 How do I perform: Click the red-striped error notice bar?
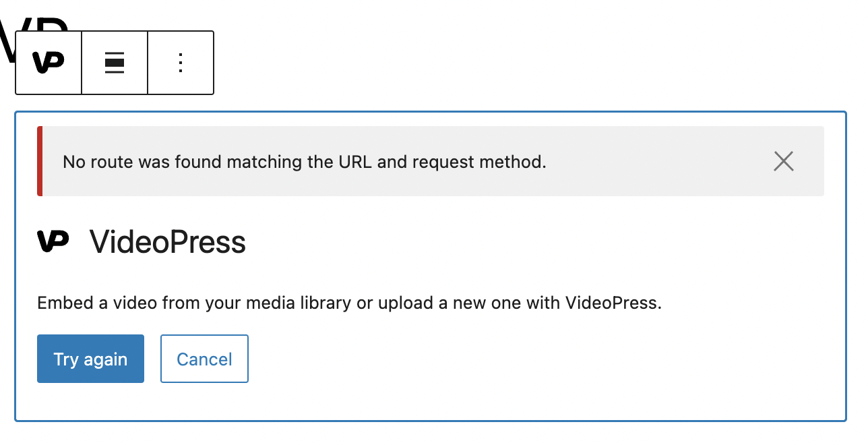303,161
